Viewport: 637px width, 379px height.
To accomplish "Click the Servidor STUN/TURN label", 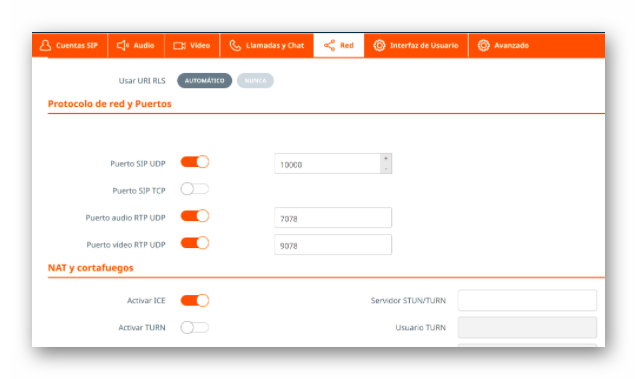I will [x=408, y=301].
